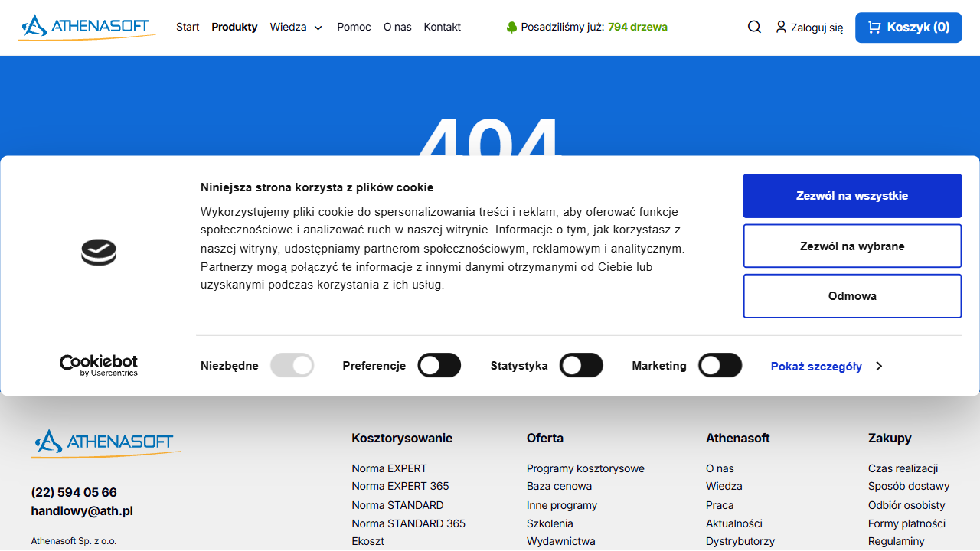The height and width of the screenshot is (551, 980).
Task: Open Odbiór osobisty footer link
Action: (x=906, y=505)
